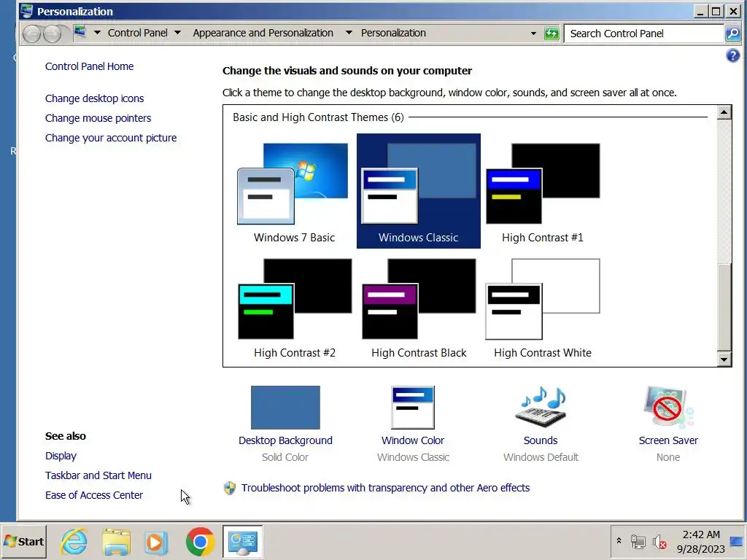Open Taskbar and Start Menu link

98,475
